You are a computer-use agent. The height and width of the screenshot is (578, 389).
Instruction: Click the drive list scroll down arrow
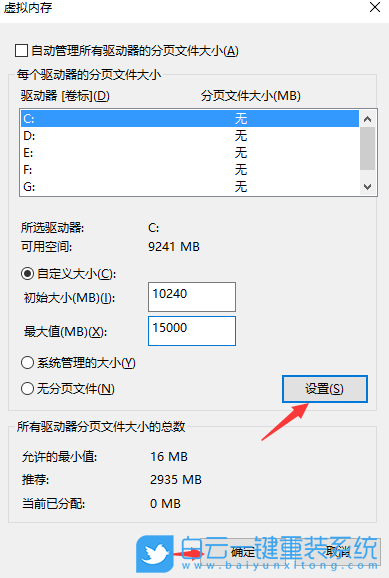(367, 187)
